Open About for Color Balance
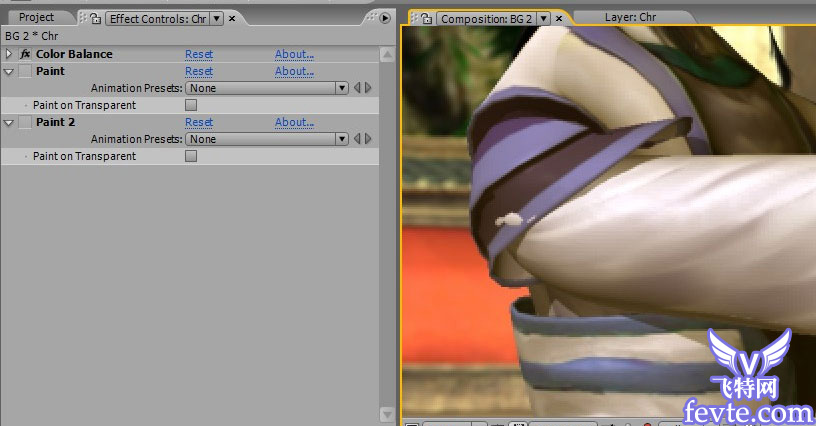816x426 pixels. point(294,54)
